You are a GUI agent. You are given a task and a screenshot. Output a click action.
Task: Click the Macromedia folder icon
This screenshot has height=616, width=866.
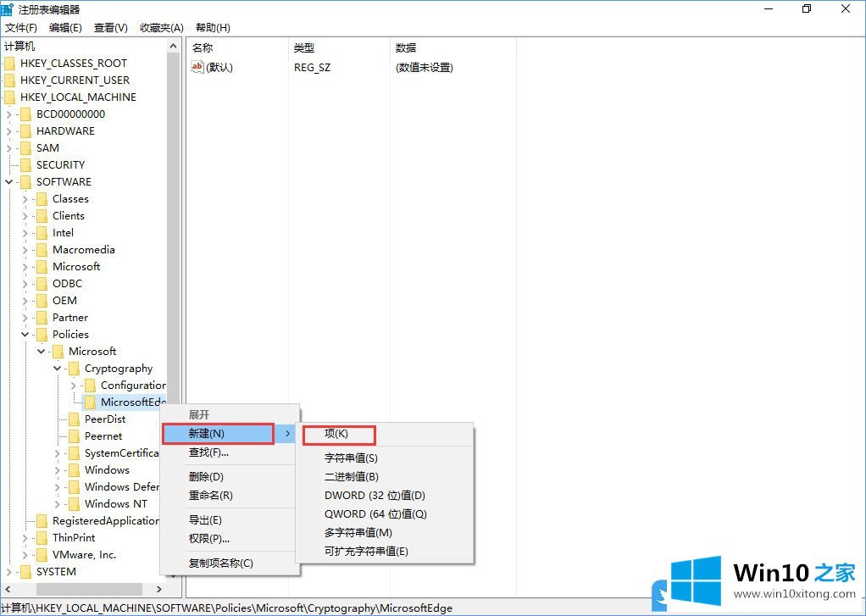(x=42, y=250)
